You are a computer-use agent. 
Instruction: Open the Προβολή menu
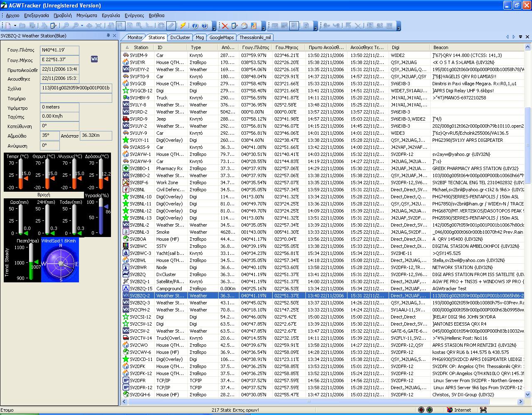[x=63, y=15]
